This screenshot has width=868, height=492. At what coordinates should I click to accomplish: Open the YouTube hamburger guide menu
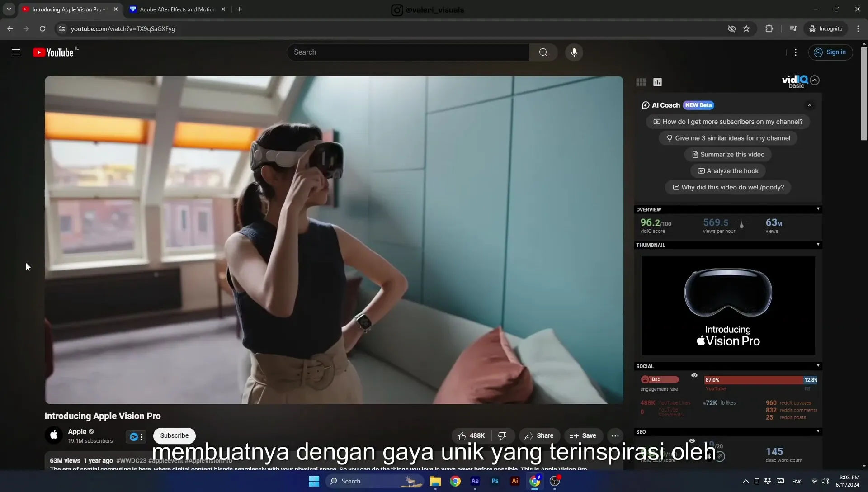(16, 52)
